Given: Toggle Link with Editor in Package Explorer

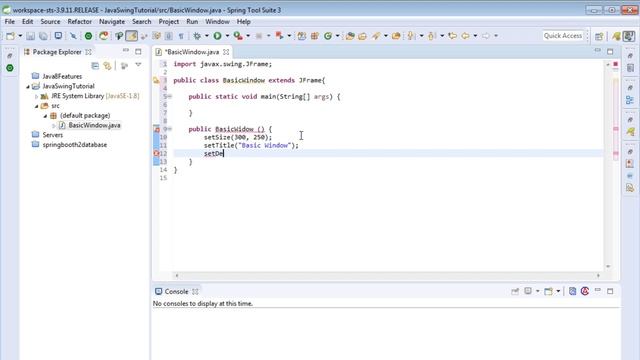Looking at the screenshot, I should point(107,65).
